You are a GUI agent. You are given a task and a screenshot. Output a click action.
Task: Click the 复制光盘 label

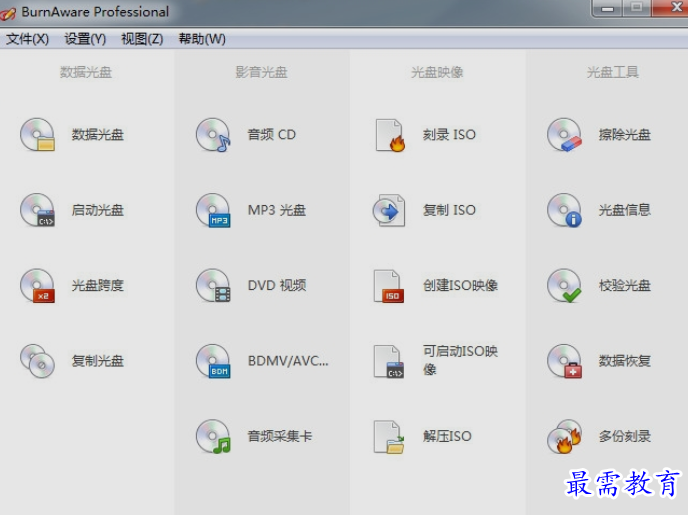coord(97,361)
